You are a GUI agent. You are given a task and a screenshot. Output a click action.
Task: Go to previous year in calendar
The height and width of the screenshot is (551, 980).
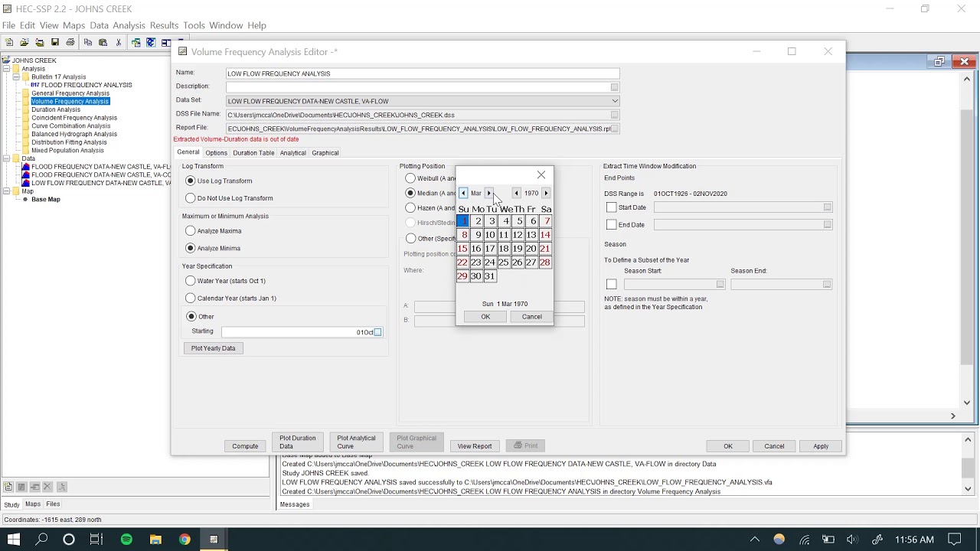click(x=516, y=193)
